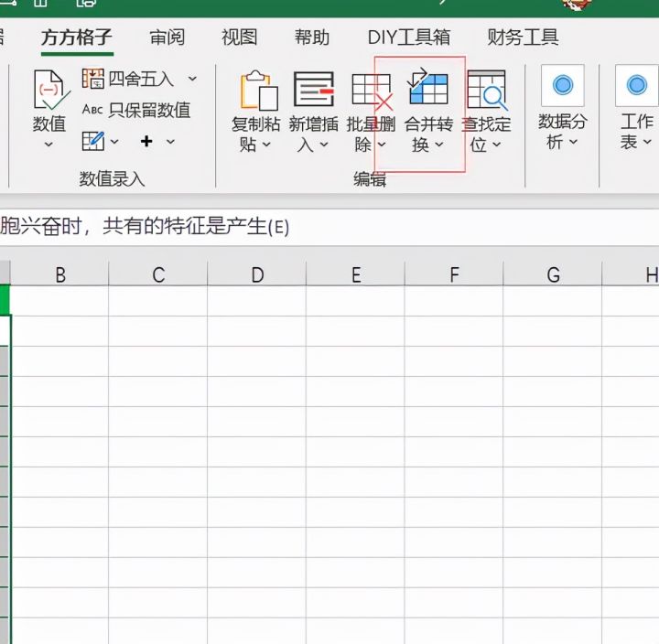Open the 方方格子 ribbon tab

[x=77, y=38]
